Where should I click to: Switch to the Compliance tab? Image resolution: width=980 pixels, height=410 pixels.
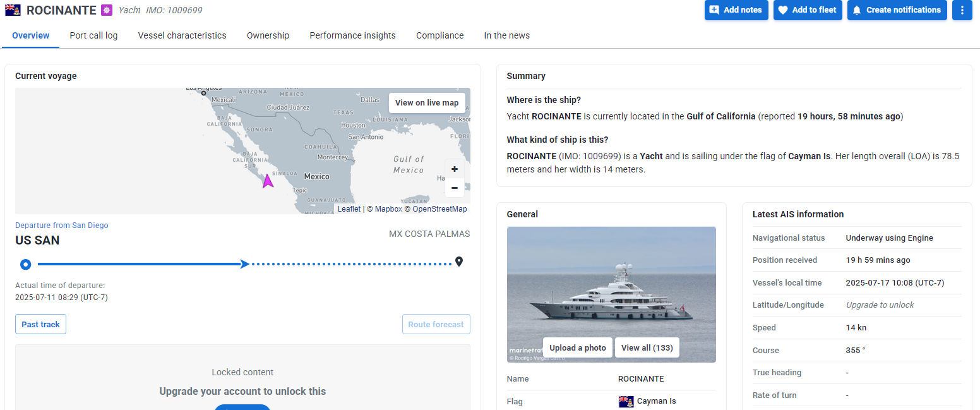coord(439,35)
